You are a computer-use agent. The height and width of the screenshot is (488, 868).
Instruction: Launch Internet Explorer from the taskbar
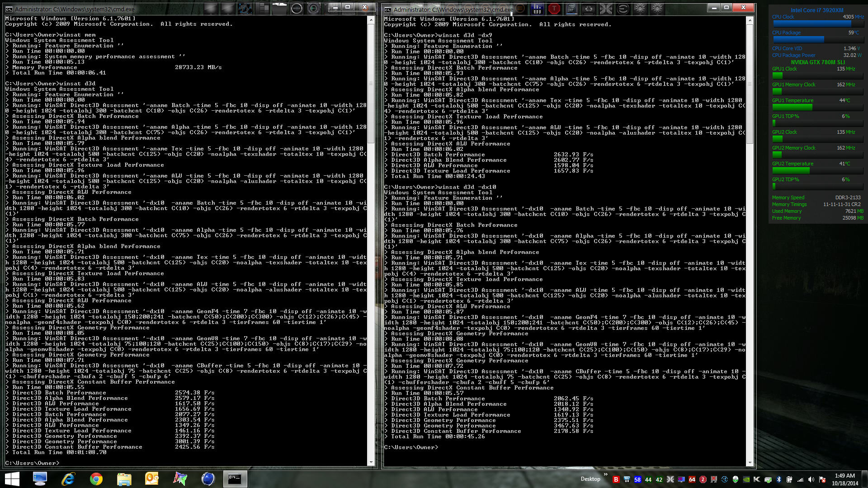point(68,479)
